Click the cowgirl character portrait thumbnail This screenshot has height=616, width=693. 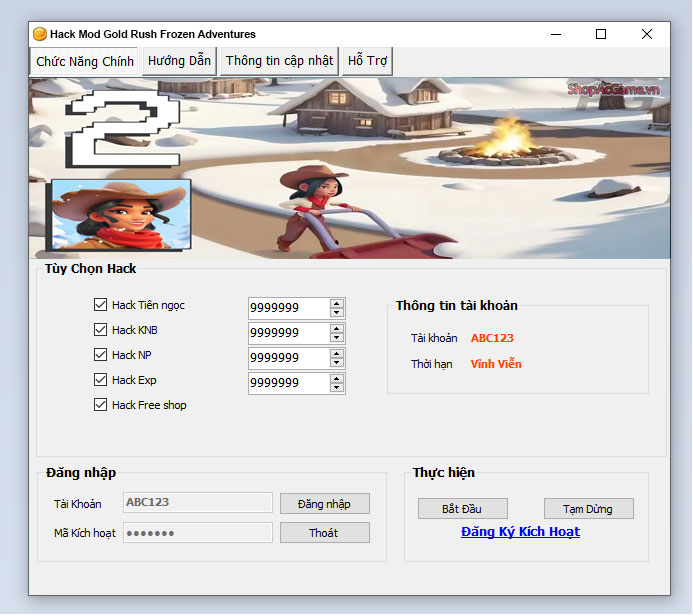121,215
